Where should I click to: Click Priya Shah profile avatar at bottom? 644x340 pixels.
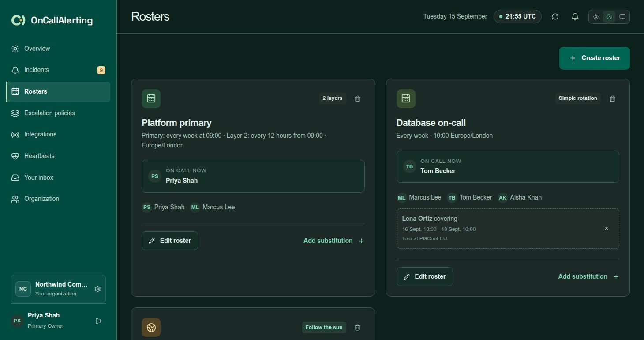point(17,321)
